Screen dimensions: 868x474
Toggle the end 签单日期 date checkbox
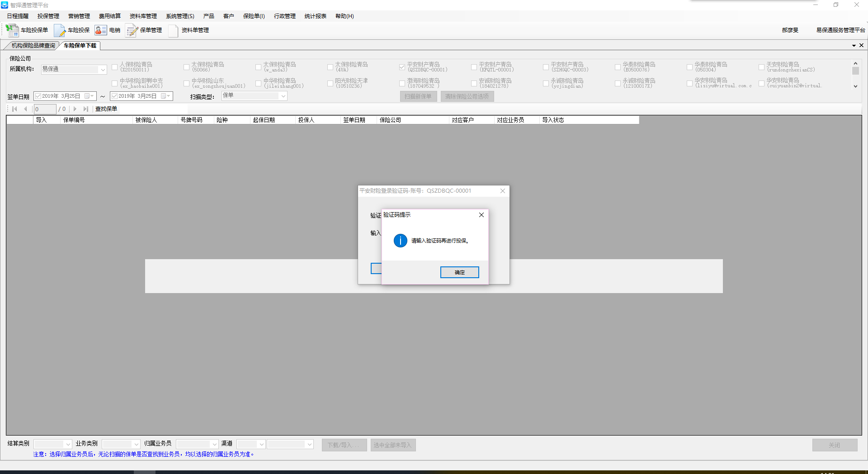[115, 96]
